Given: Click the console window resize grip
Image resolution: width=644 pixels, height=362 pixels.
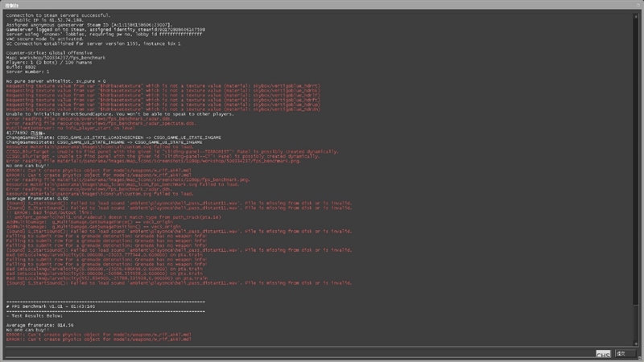Looking at the screenshot, I should tap(639, 358).
